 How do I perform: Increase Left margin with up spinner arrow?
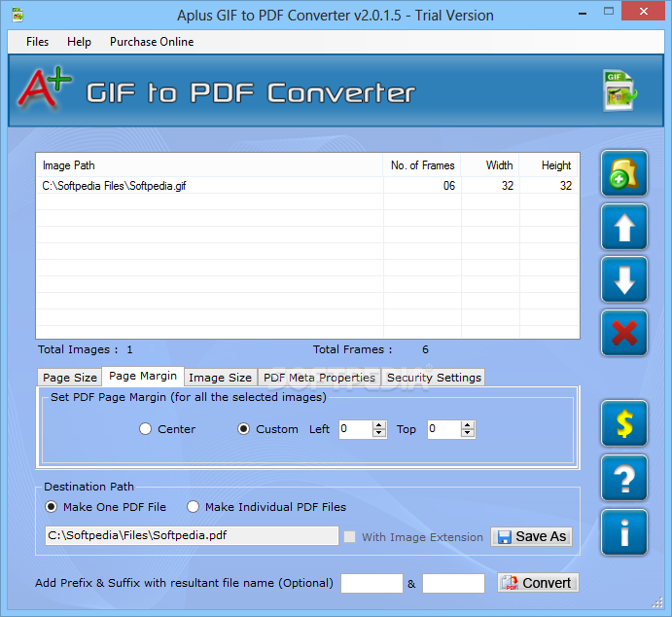tap(379, 425)
